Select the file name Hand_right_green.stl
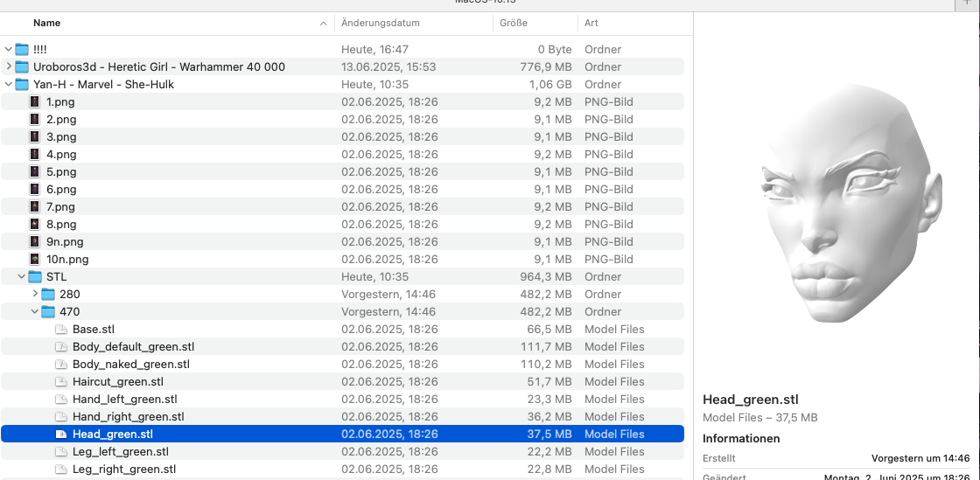 (128, 416)
